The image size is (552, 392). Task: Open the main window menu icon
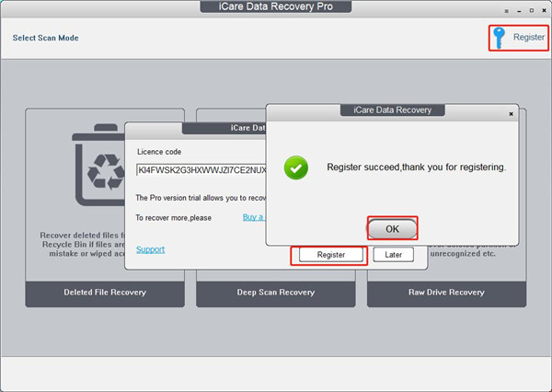point(507,11)
